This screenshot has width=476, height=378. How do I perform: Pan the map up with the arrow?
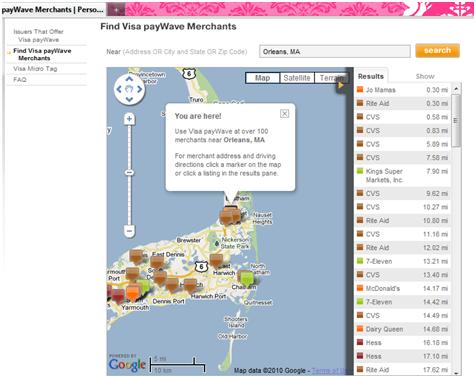pos(129,79)
